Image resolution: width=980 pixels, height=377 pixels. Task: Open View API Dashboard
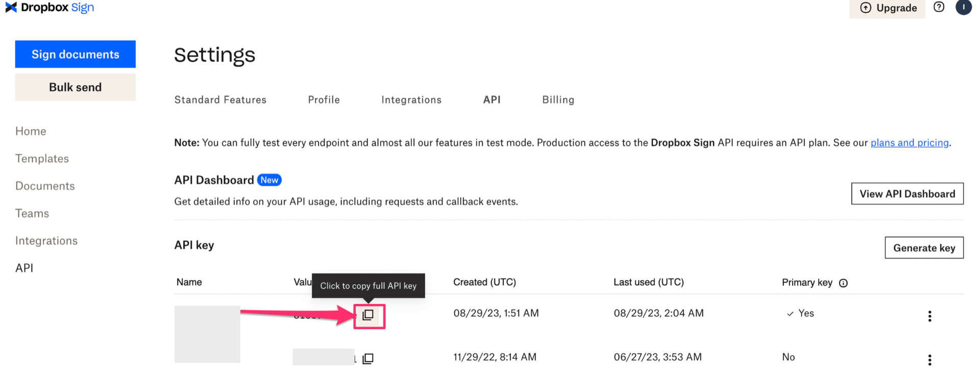[907, 194]
